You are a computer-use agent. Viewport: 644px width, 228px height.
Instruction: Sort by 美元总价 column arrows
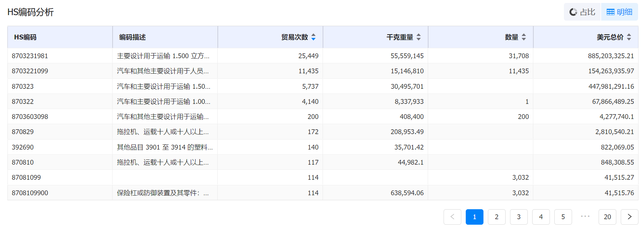(629, 37)
